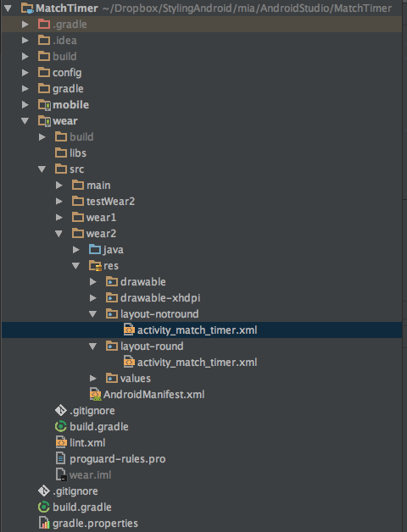This screenshot has height=532, width=407.
Task: Select the testWear2 folder
Action: (110, 202)
